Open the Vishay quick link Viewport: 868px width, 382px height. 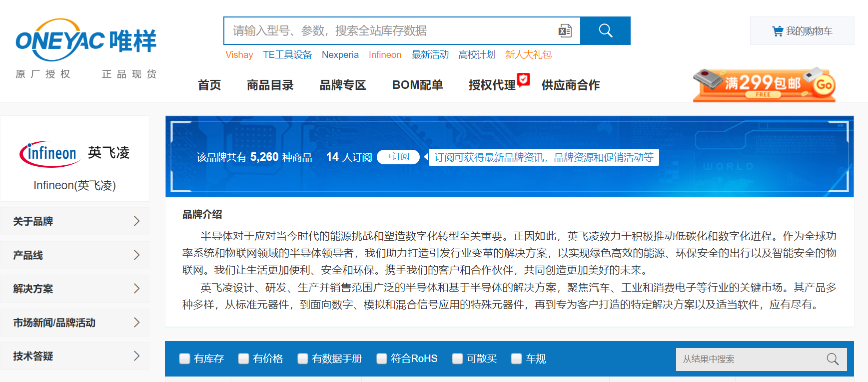(x=239, y=55)
